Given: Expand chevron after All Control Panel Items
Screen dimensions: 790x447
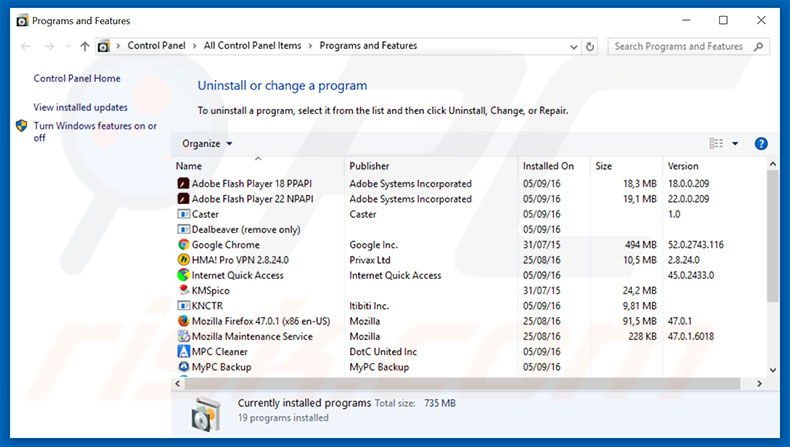Looking at the screenshot, I should [x=310, y=46].
